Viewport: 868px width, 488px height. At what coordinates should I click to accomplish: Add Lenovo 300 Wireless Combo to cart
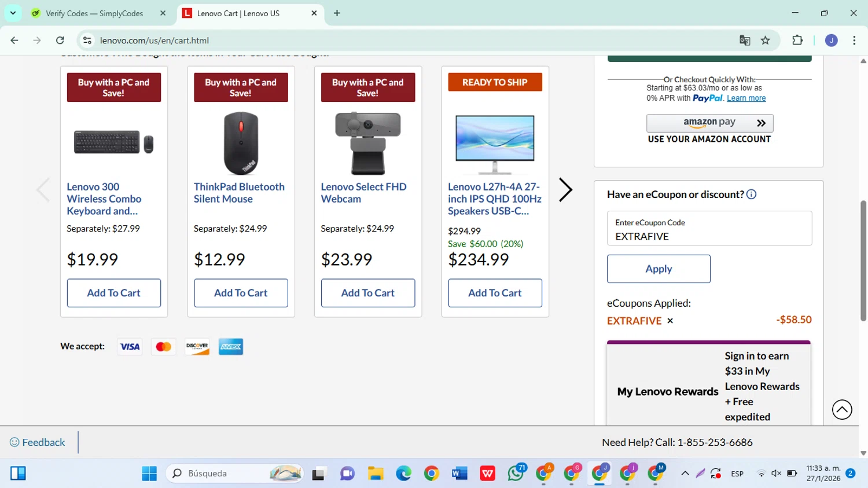point(114,293)
